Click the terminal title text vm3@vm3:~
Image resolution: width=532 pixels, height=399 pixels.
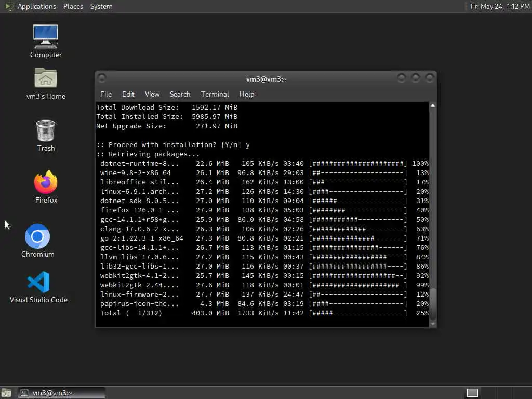tap(267, 79)
